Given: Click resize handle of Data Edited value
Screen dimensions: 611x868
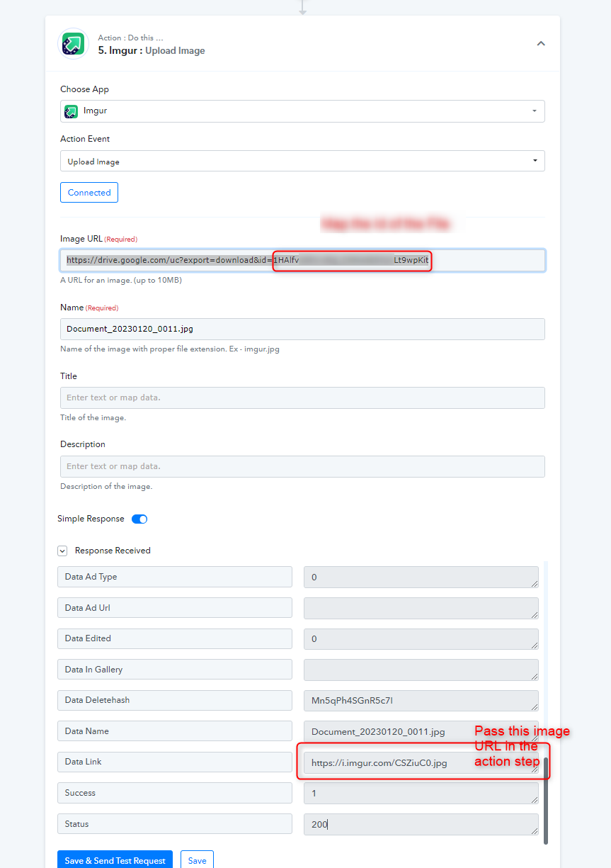Looking at the screenshot, I should [x=535, y=646].
